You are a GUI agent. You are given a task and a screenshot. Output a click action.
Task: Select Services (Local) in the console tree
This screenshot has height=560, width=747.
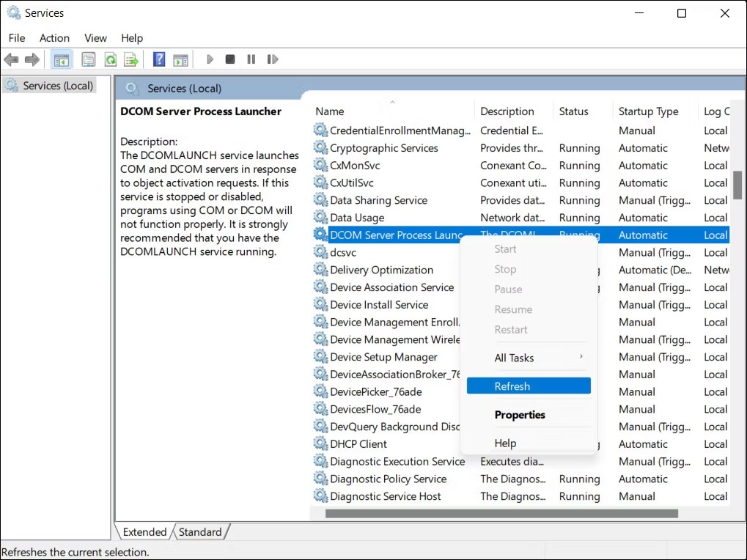49,86
